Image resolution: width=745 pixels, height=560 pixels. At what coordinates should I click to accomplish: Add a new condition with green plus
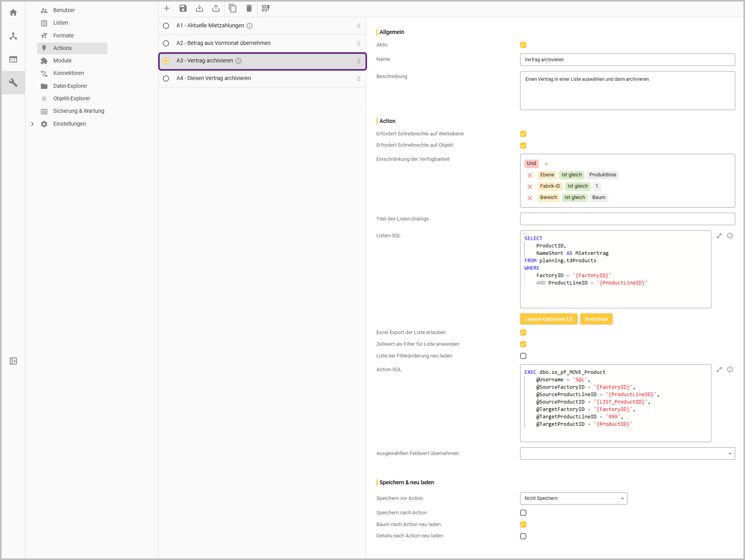pos(546,164)
